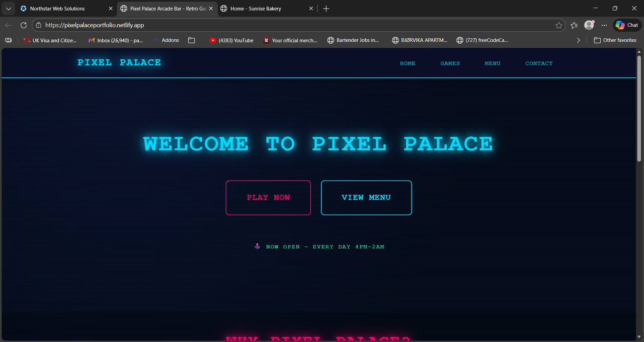Click the joystick emoji beside NOW OPEN
The image size is (644, 342).
257,246
